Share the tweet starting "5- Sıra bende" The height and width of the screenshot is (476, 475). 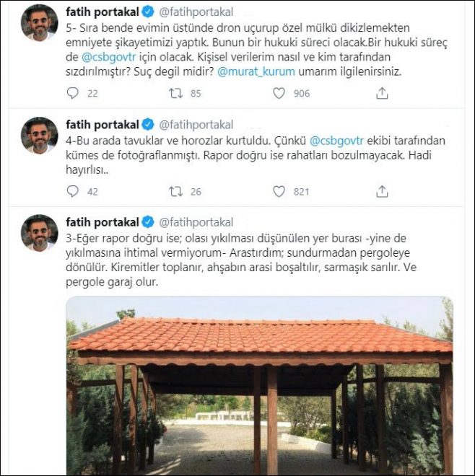pos(383,93)
